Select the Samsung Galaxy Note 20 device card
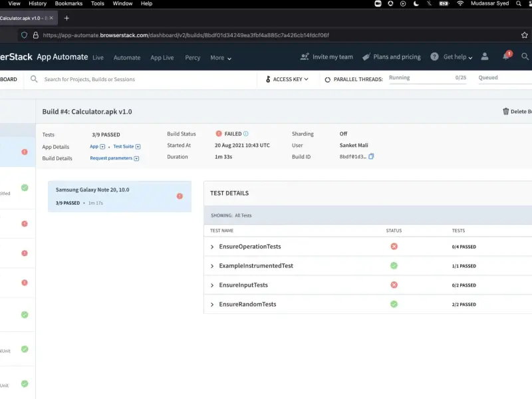Screen dimensions: 532x399 (120, 196)
